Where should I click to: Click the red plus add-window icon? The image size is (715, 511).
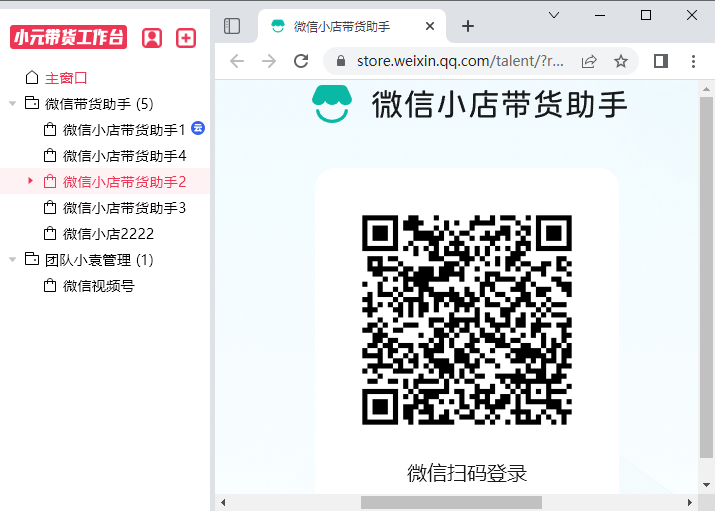click(x=186, y=38)
